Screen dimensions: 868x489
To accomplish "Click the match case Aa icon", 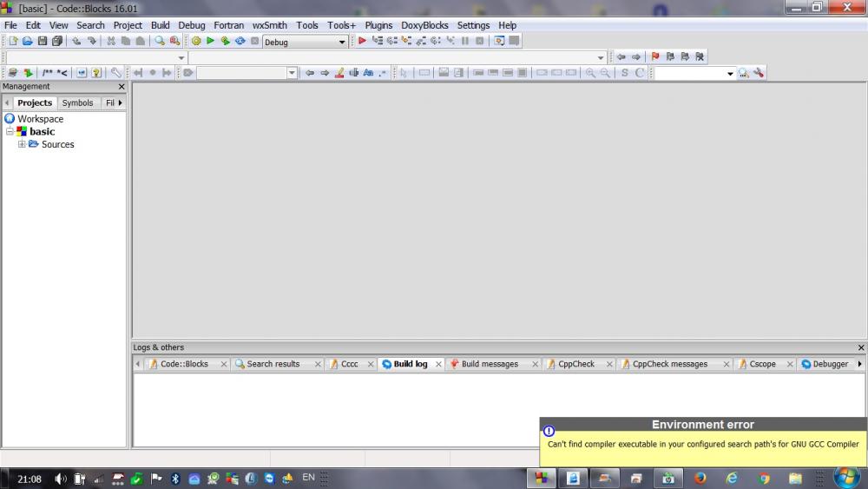I will click(368, 73).
